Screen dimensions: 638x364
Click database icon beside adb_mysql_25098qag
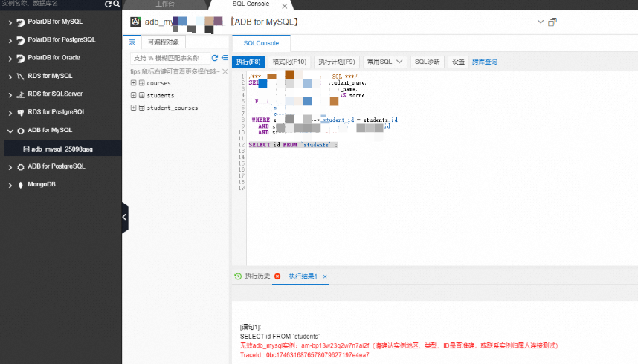point(26,149)
